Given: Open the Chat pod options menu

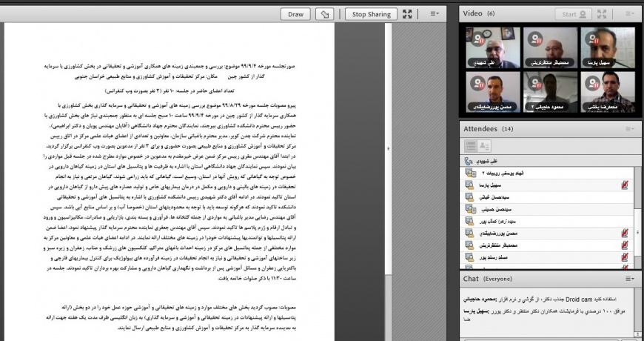Looking at the screenshot, I should (x=630, y=279).
